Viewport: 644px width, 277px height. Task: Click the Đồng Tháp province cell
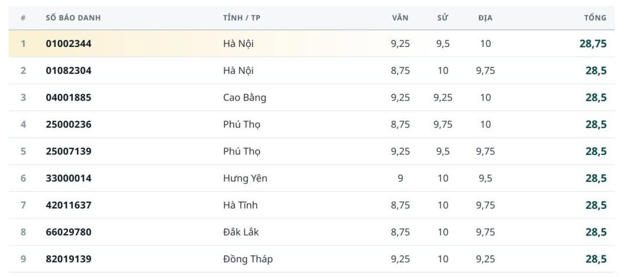[248, 259]
